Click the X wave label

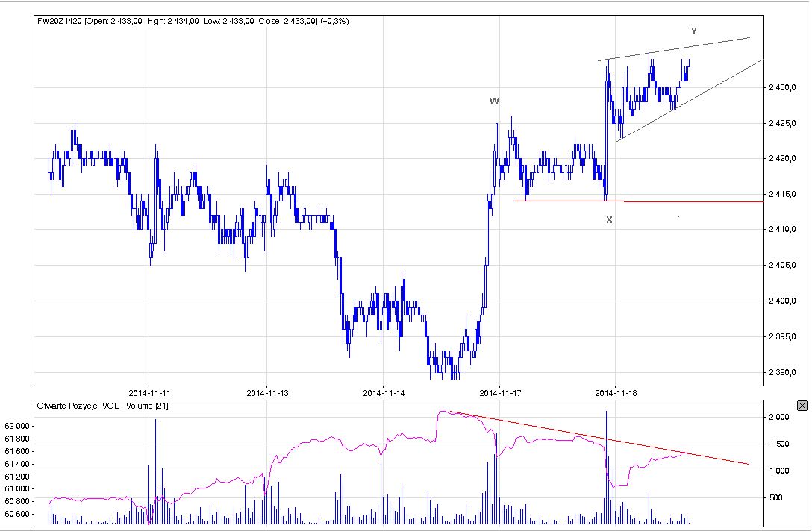pyautogui.click(x=609, y=220)
